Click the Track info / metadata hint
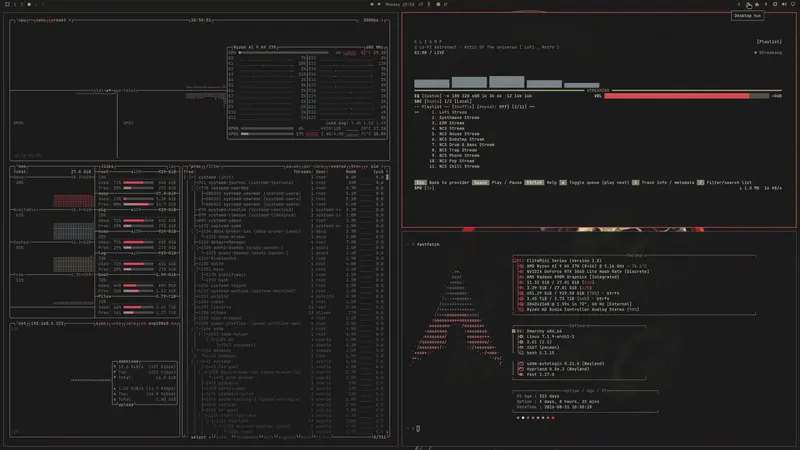The image size is (800, 450). coord(663,183)
